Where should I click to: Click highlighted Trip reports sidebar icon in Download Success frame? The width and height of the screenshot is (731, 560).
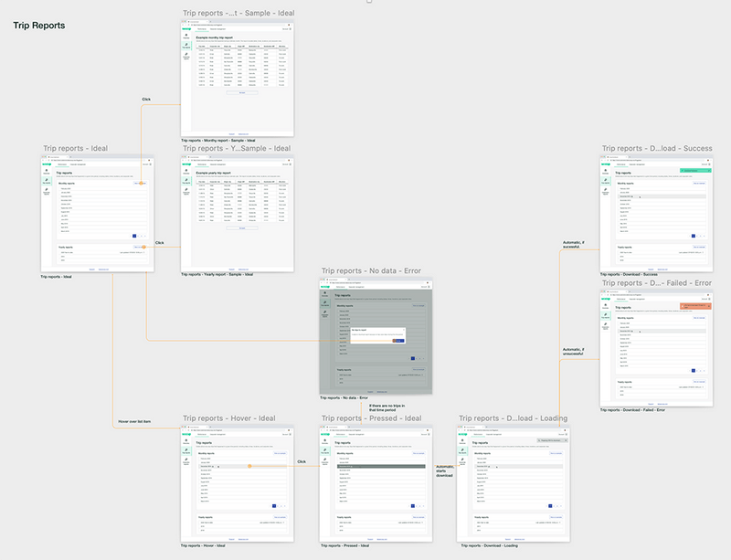point(605,181)
